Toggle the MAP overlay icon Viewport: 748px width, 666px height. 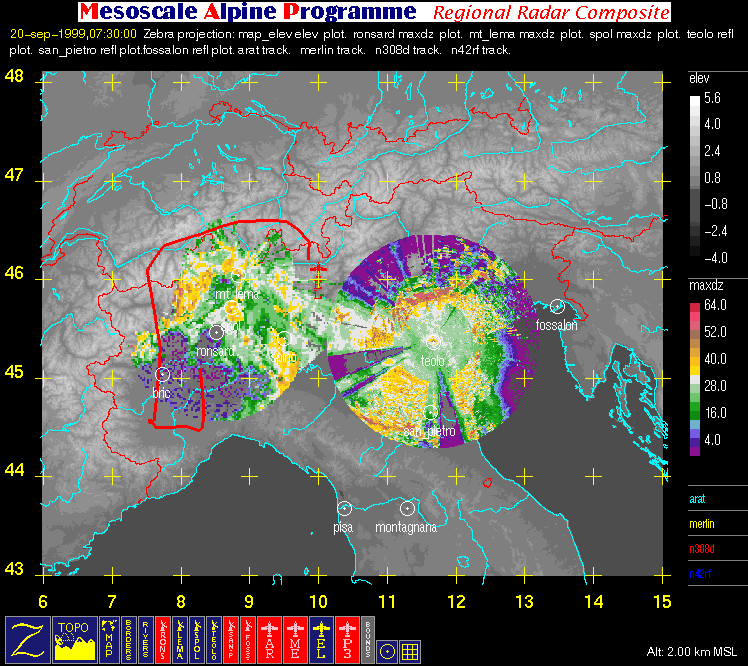pyautogui.click(x=109, y=640)
